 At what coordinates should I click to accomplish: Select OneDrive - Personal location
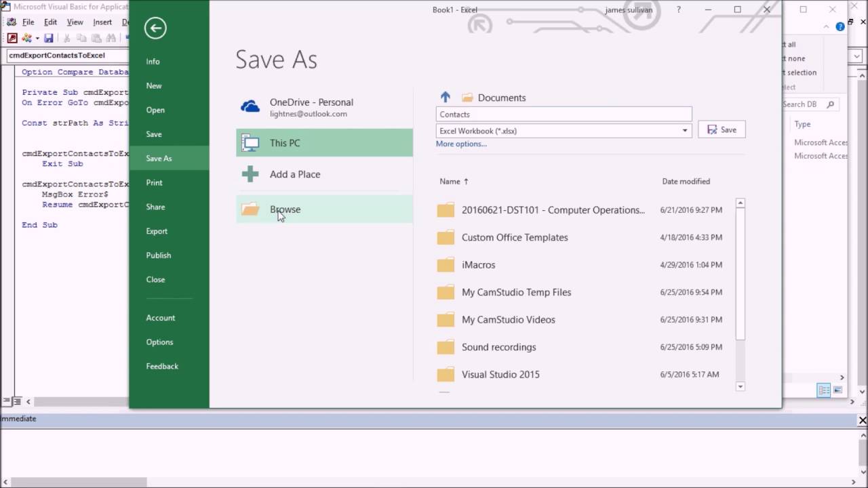324,108
